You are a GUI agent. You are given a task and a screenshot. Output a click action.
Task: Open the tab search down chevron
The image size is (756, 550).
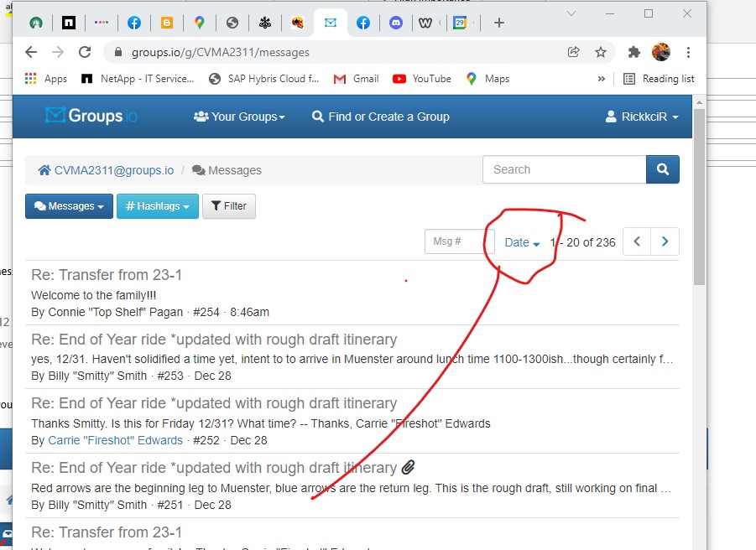point(571,13)
